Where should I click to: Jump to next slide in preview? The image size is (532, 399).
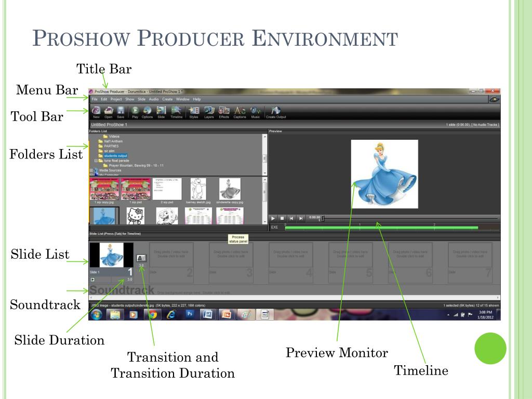tap(301, 218)
